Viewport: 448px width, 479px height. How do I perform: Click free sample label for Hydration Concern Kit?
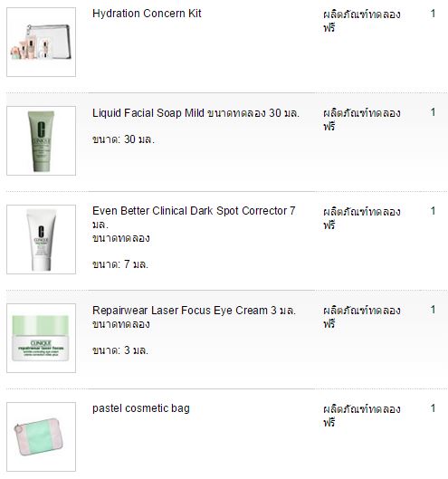coord(362,21)
